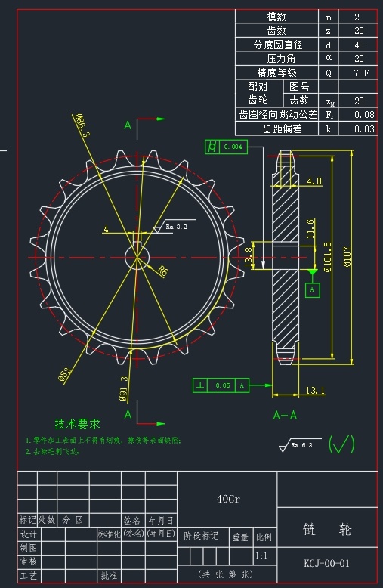
Task: Select the 11.6 dimension text
Action: [310, 229]
